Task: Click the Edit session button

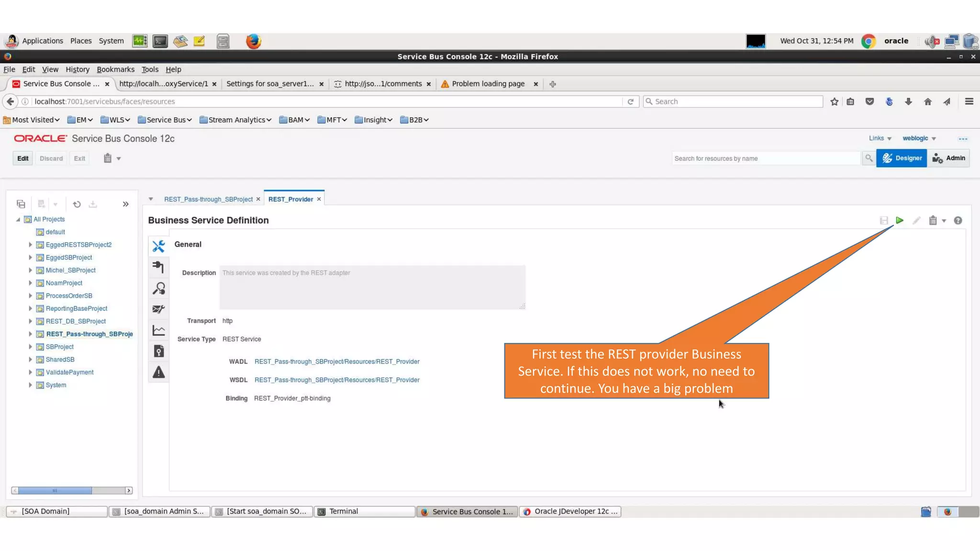Action: pos(23,158)
